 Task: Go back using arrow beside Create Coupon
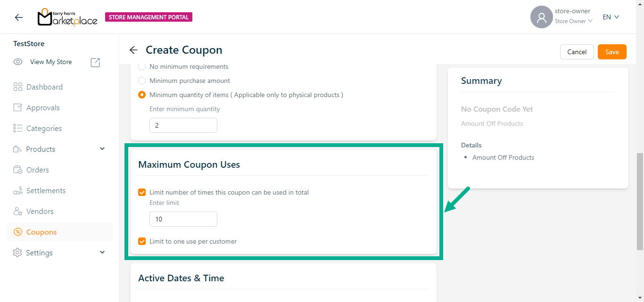(133, 50)
